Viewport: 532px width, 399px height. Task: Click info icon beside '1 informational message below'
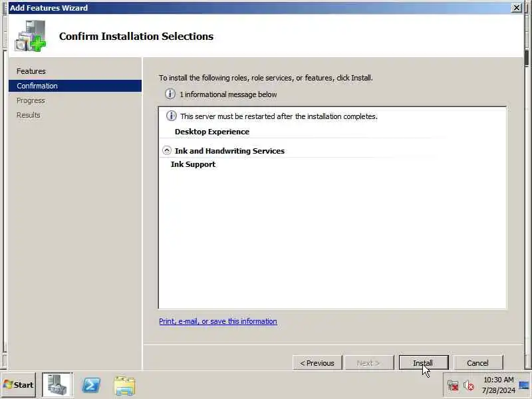[x=170, y=94]
